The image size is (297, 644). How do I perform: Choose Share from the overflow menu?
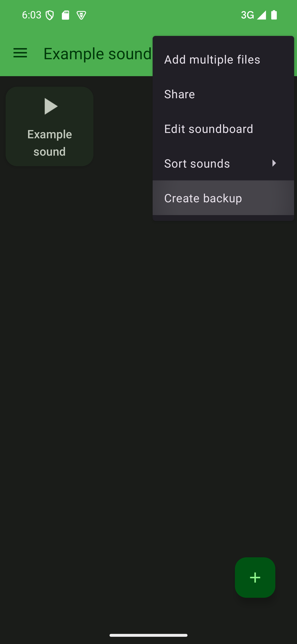pos(223,94)
